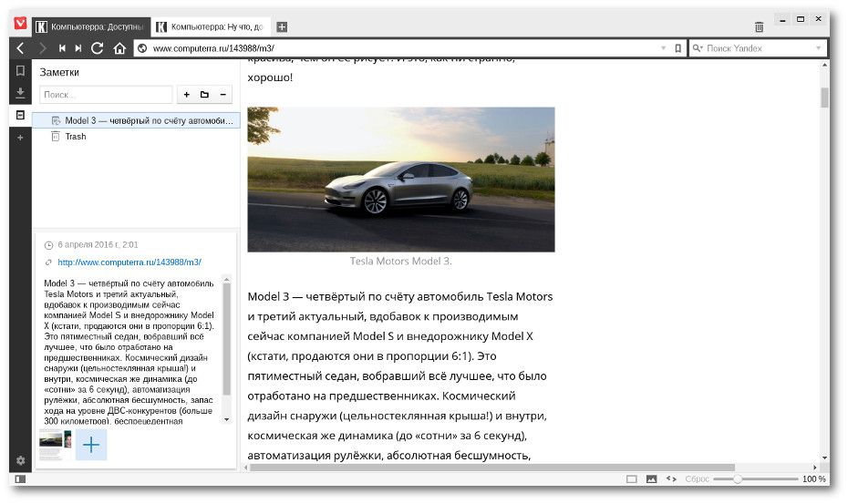
Task: Click the URL address field
Action: click(402, 48)
